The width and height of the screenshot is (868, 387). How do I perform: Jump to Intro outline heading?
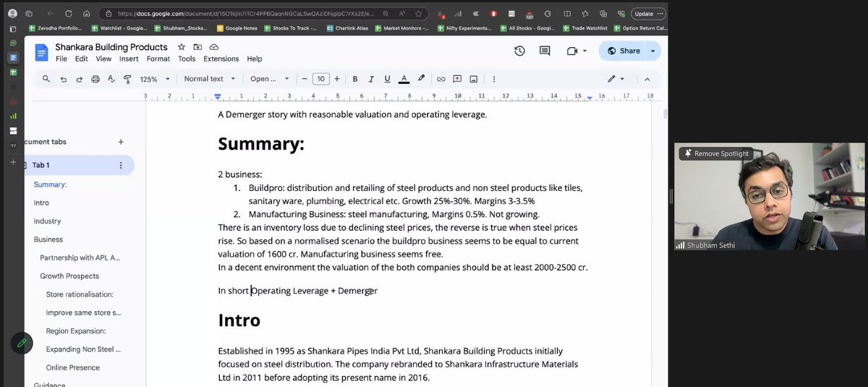pos(41,203)
